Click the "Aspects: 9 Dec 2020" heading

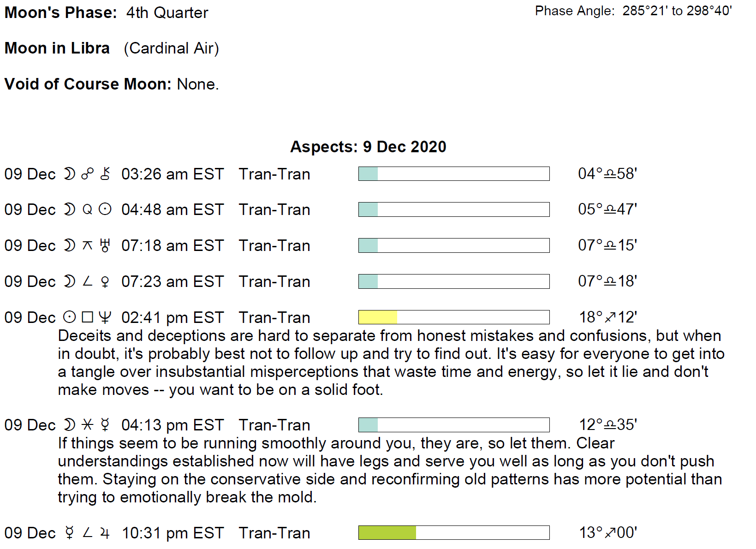368,147
